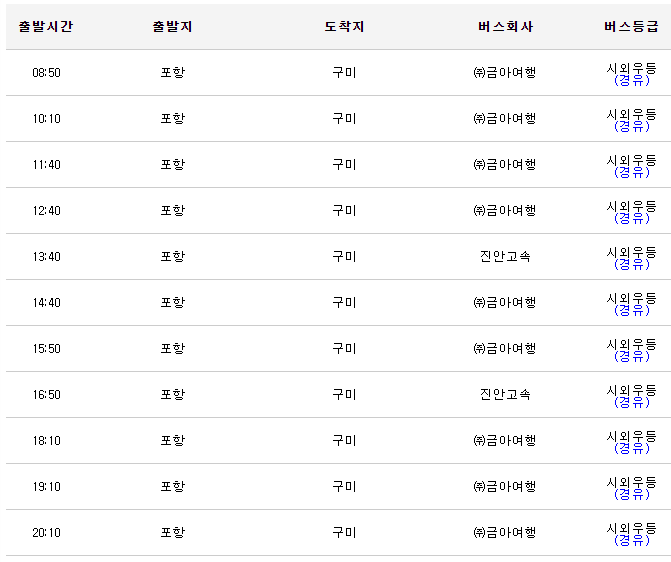Click the 버스회사 column header
This screenshot has height=562, width=671.
(x=505, y=27)
